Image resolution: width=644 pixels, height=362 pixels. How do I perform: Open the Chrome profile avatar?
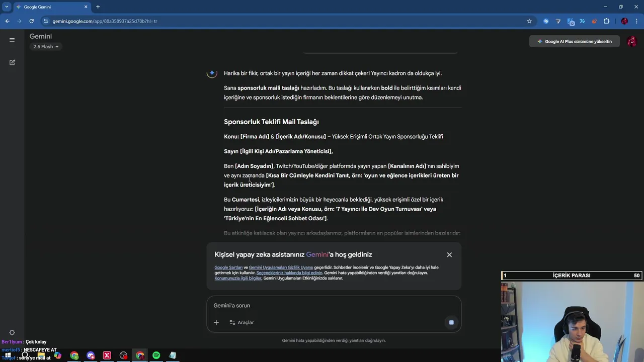(624, 21)
